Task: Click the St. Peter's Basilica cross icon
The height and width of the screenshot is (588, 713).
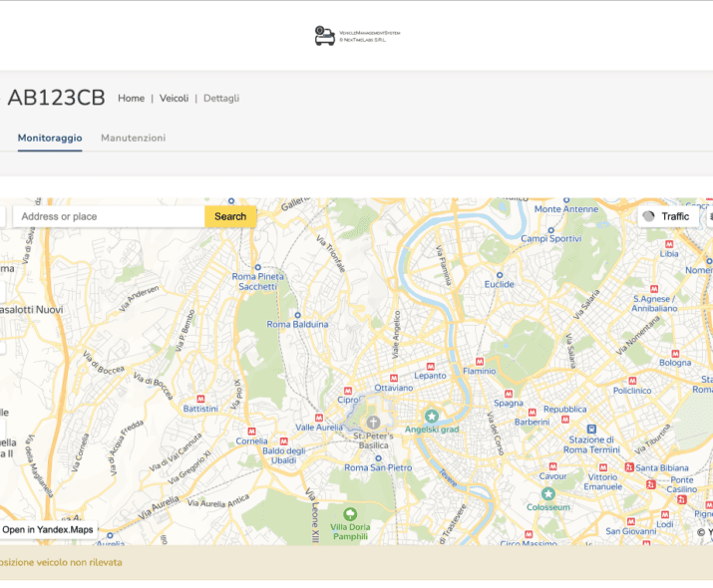Action: click(373, 423)
